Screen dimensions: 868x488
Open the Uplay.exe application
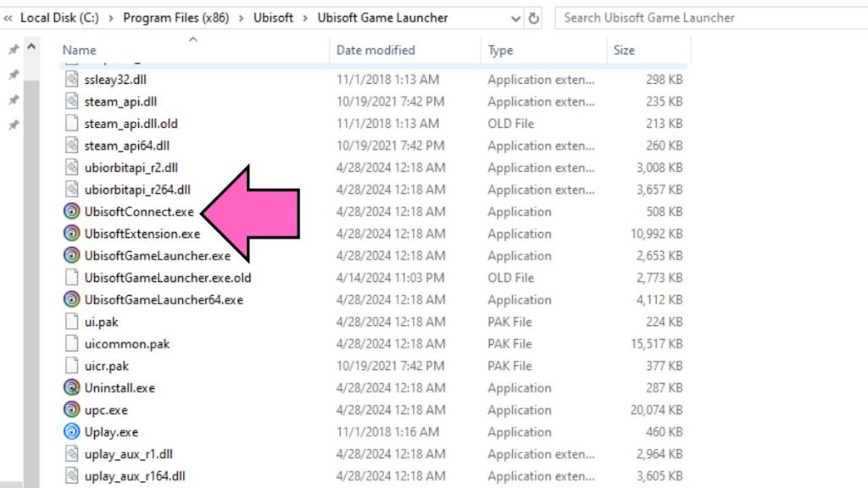[70, 432]
